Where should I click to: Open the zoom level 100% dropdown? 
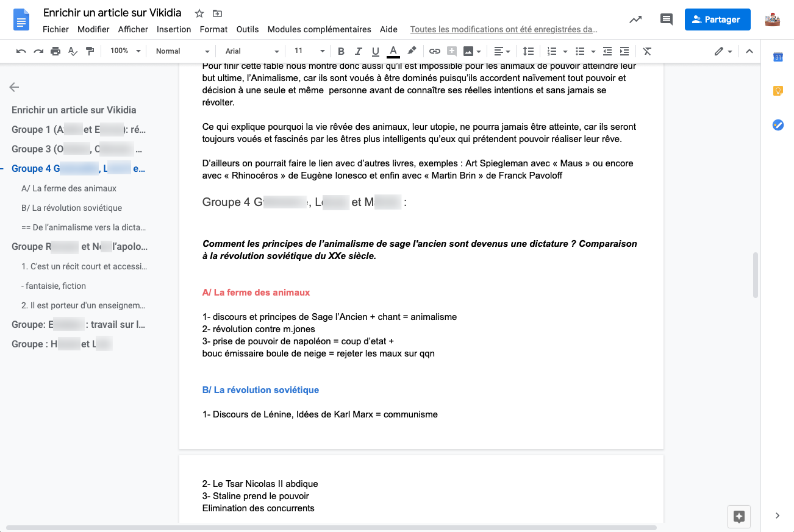pos(125,51)
